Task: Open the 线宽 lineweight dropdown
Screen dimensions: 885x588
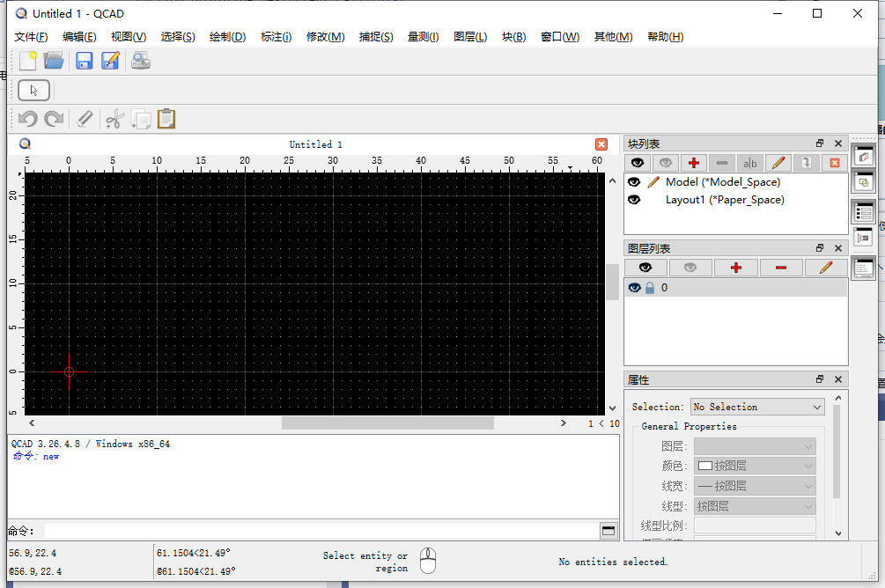Action: click(x=755, y=486)
